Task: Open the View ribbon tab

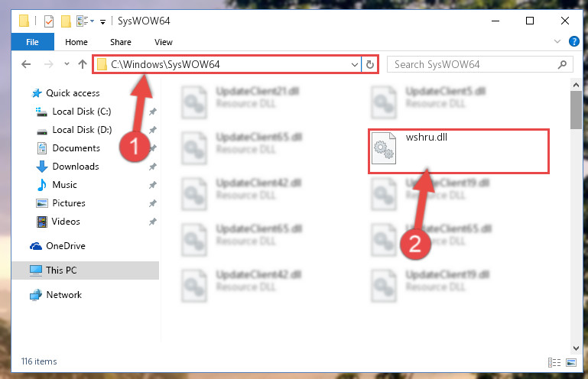Action: 164,42
